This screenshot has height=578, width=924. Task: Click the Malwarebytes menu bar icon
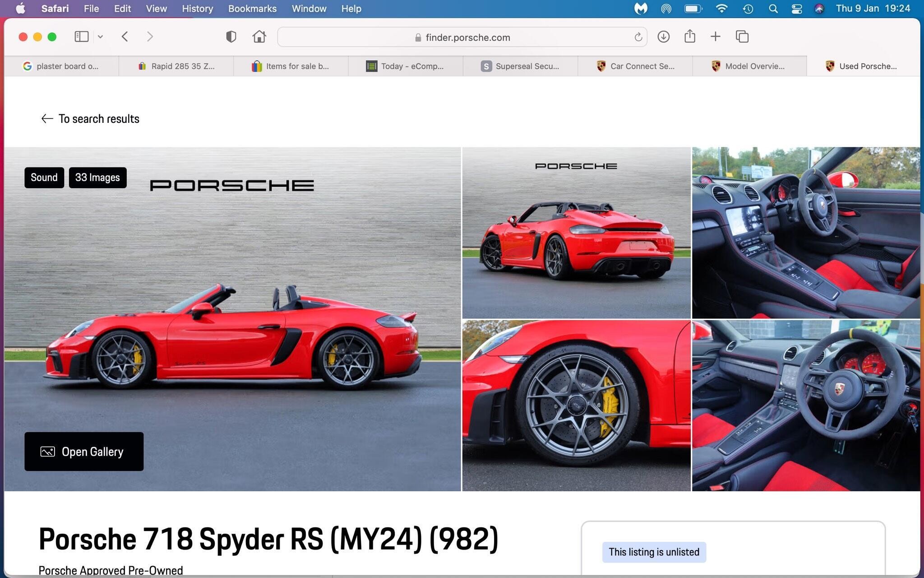pyautogui.click(x=641, y=9)
